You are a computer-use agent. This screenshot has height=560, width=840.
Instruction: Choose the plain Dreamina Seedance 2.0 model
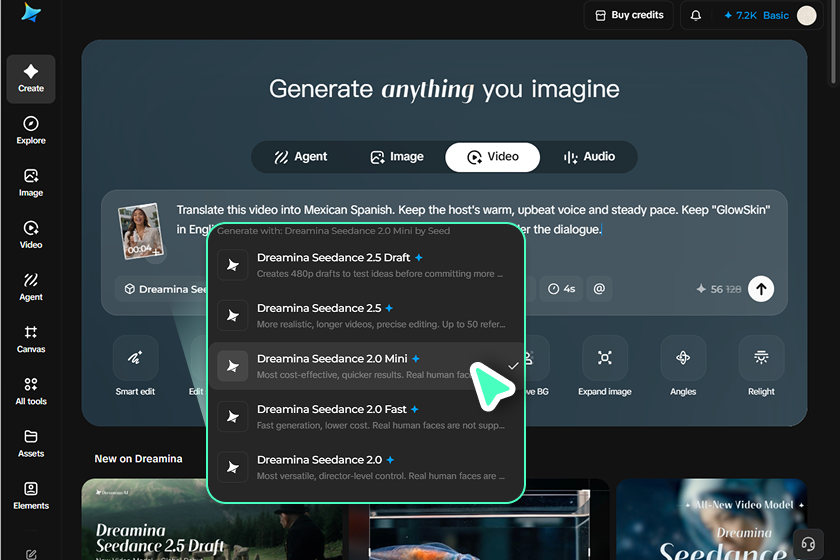[x=365, y=467]
